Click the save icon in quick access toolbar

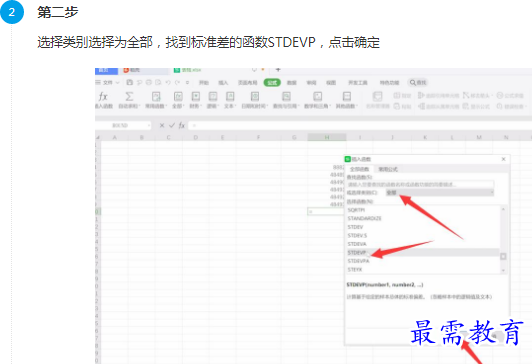129,82
